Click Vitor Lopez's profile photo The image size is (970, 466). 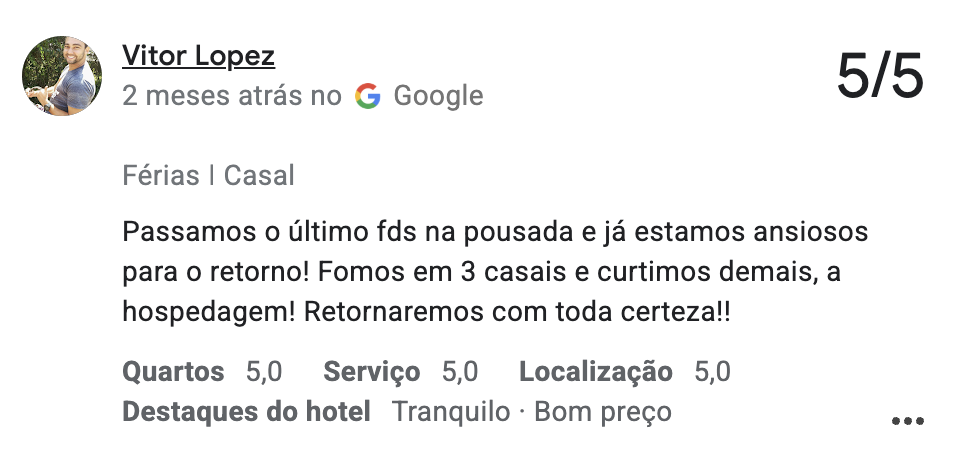pyautogui.click(x=62, y=76)
